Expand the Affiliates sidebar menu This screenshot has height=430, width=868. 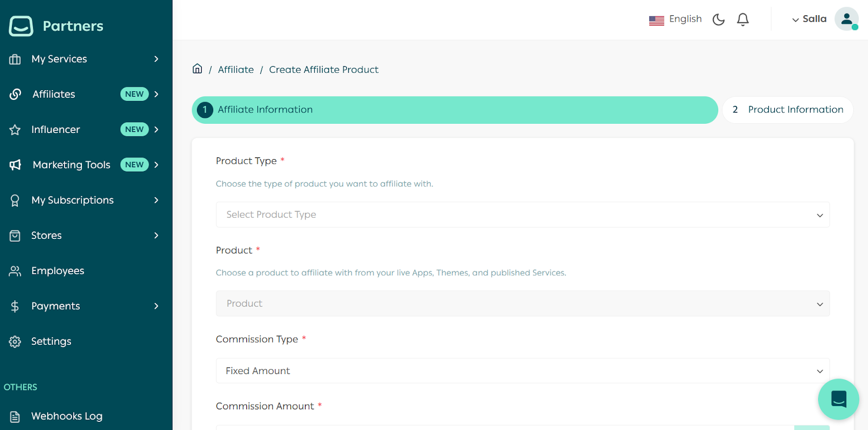tap(85, 94)
